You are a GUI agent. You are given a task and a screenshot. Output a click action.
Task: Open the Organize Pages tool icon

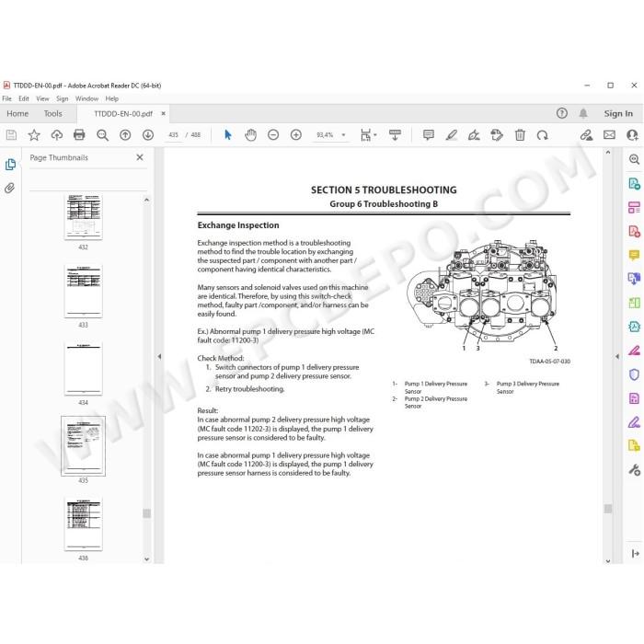634,207
